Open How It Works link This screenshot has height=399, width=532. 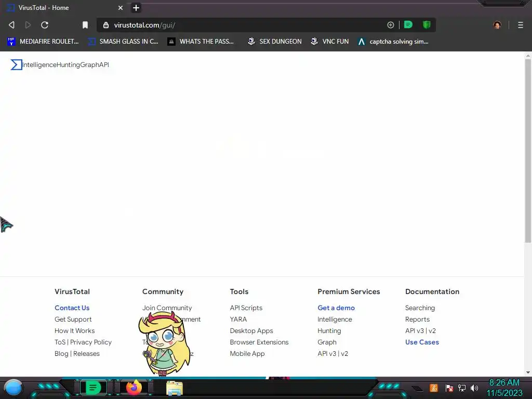[x=75, y=331]
